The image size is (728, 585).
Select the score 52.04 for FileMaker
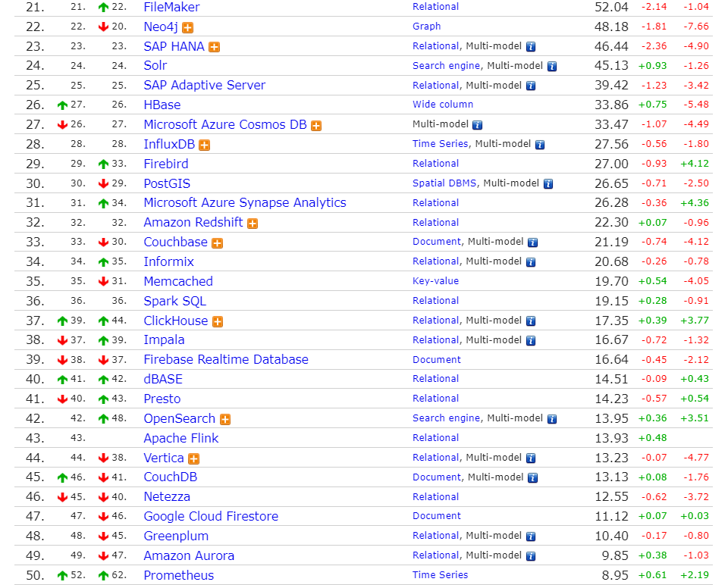click(x=611, y=7)
